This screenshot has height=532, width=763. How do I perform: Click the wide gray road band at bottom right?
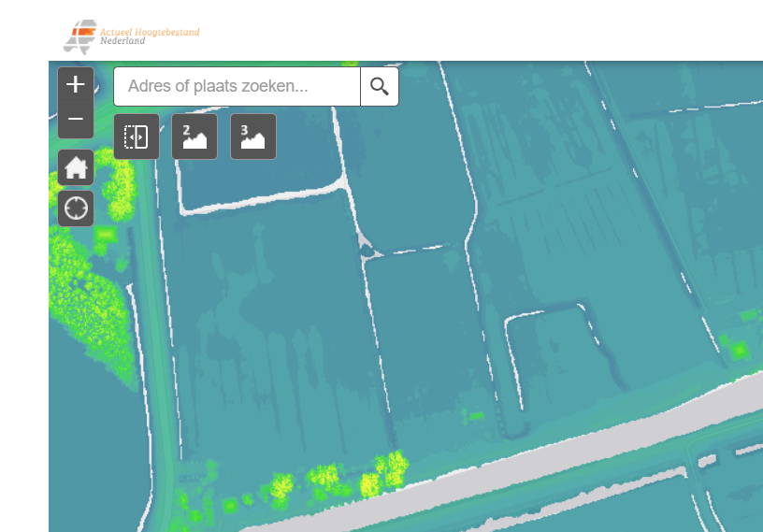tap(655, 430)
